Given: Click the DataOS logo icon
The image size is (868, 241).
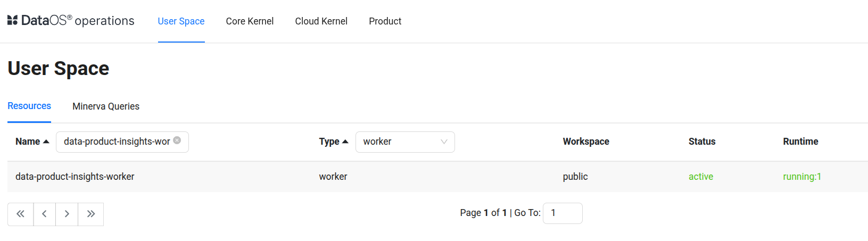Looking at the screenshot, I should pos(12,20).
